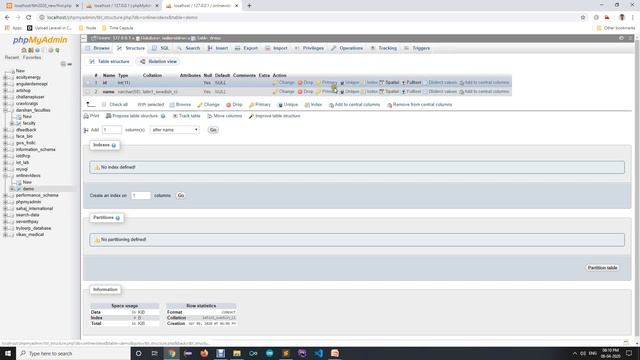640x360 pixels.
Task: Open the Search tab
Action: (x=189, y=48)
